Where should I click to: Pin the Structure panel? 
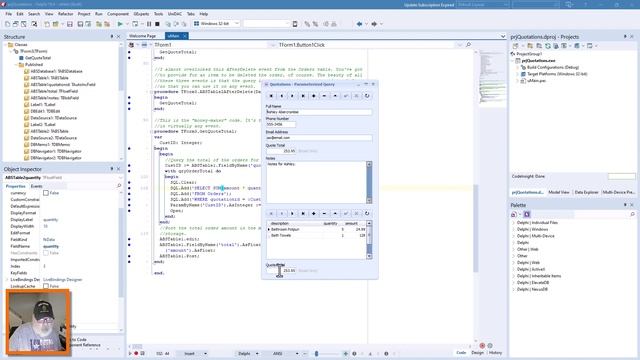click(112, 36)
